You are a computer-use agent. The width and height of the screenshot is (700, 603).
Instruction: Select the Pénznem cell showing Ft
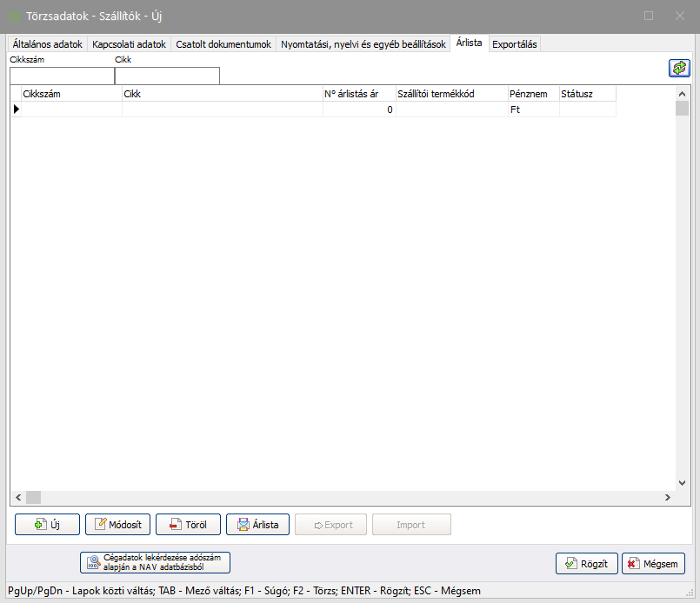(532, 109)
